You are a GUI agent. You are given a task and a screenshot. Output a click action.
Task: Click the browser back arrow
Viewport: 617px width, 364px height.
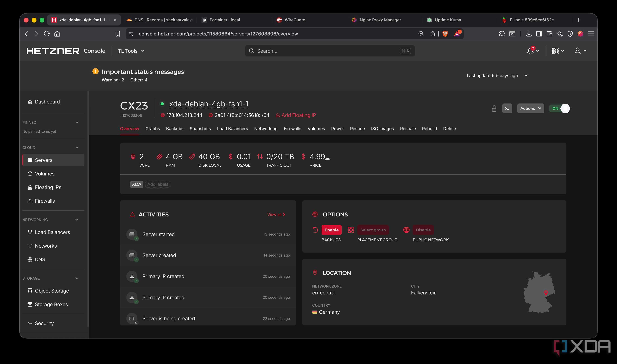pos(27,34)
